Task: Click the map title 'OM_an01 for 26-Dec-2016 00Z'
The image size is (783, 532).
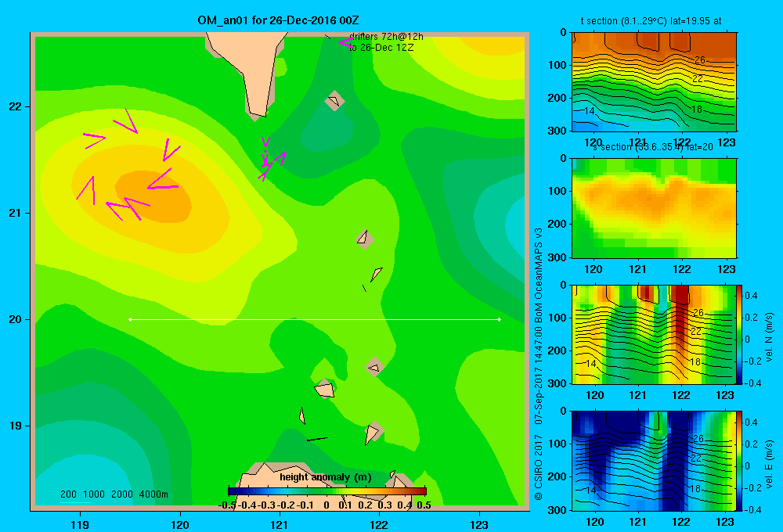Action: coord(278,20)
